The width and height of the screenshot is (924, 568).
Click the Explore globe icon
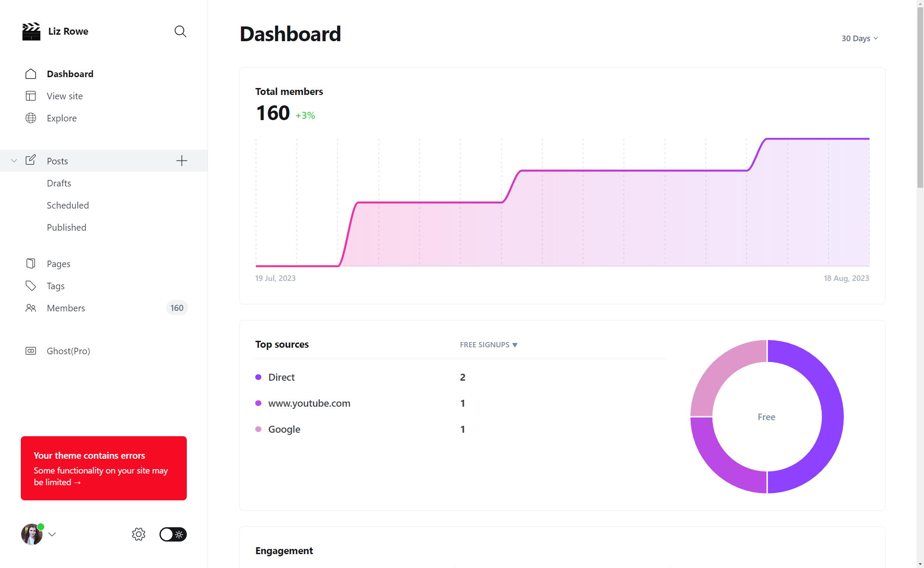pyautogui.click(x=31, y=118)
